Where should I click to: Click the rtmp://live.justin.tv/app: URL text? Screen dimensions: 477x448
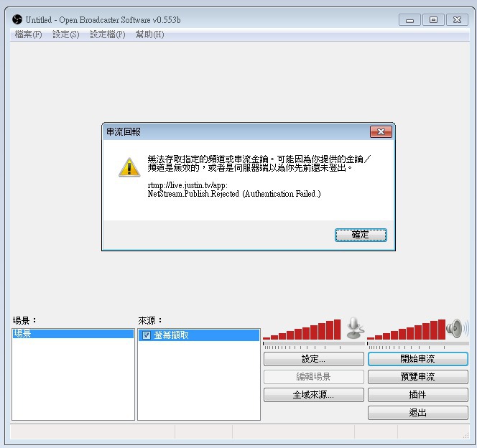tap(187, 185)
